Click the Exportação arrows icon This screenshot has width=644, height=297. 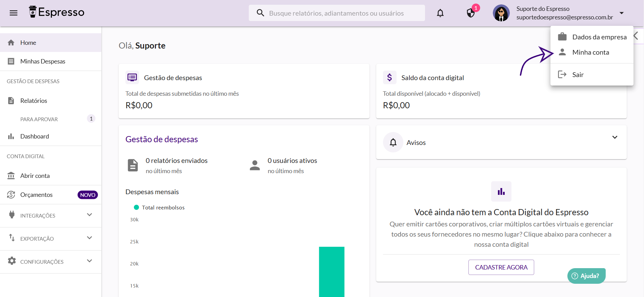point(12,238)
